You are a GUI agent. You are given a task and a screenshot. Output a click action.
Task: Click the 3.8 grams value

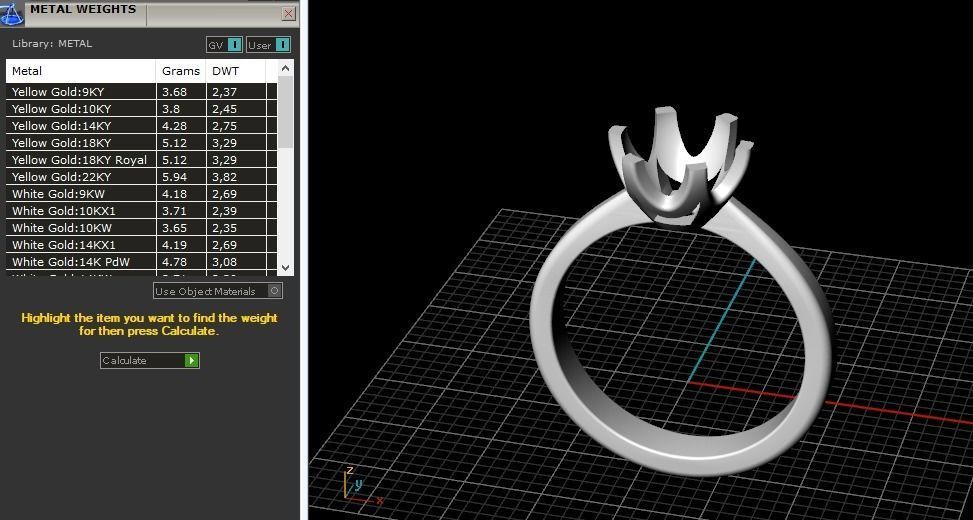coord(171,109)
